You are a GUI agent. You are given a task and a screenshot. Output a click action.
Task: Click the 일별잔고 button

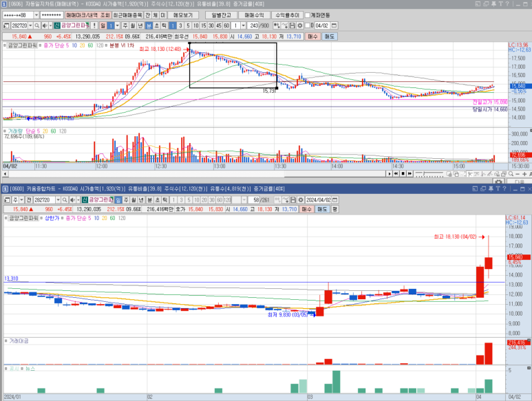pos(221,15)
